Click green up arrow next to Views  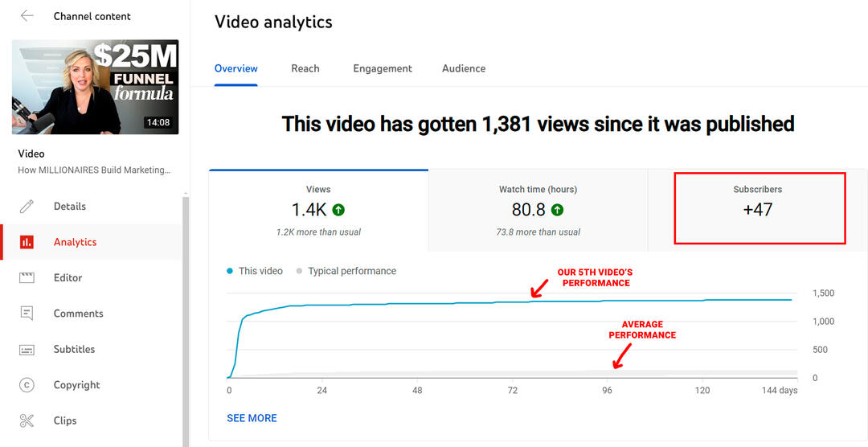[338, 210]
